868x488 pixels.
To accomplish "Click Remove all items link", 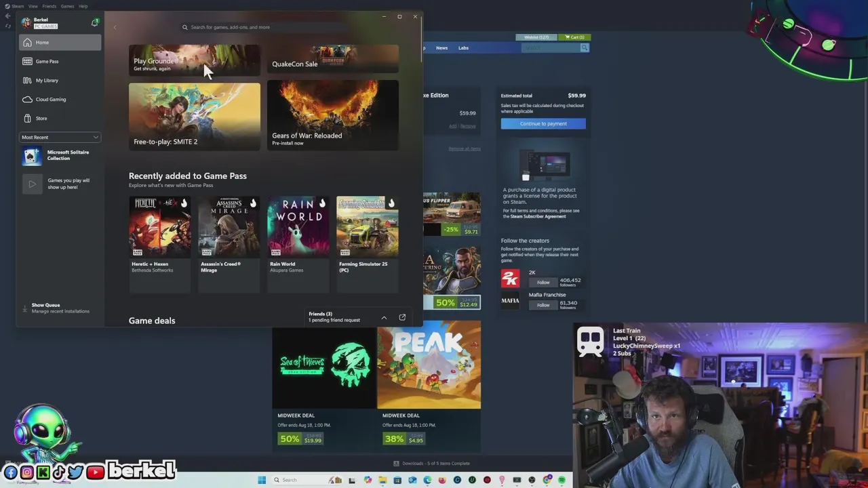I will [x=465, y=148].
